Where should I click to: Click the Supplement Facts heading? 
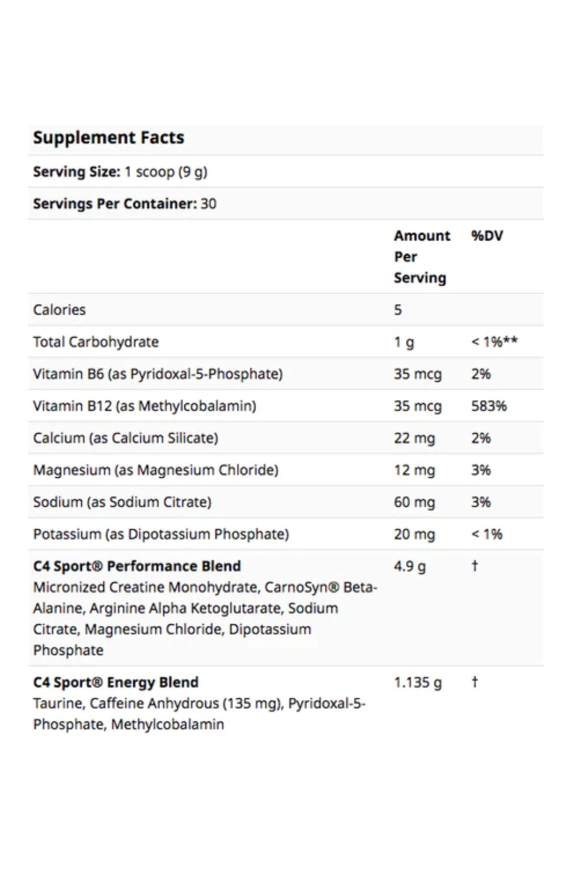coord(109,138)
